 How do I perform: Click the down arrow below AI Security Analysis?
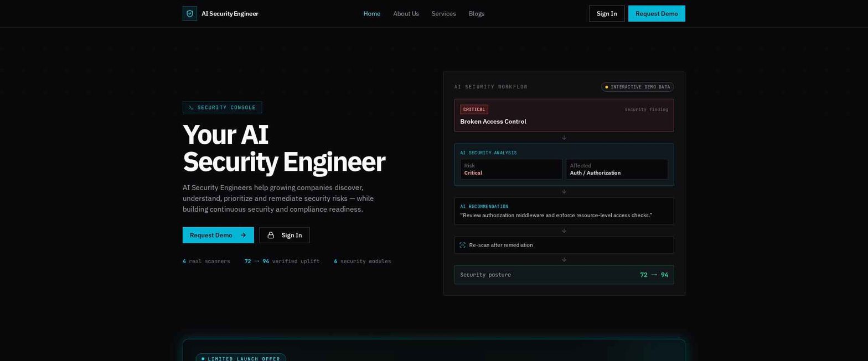[x=564, y=191]
